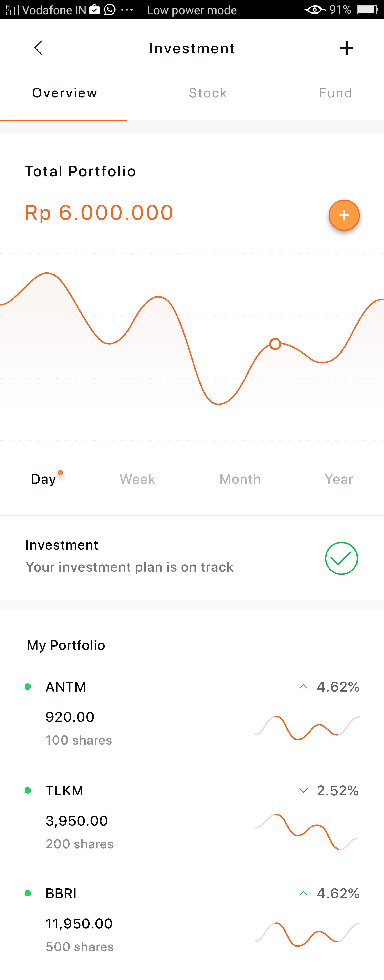Tap the ANTM green up-arrow indicator
384x980 pixels.
303,687
